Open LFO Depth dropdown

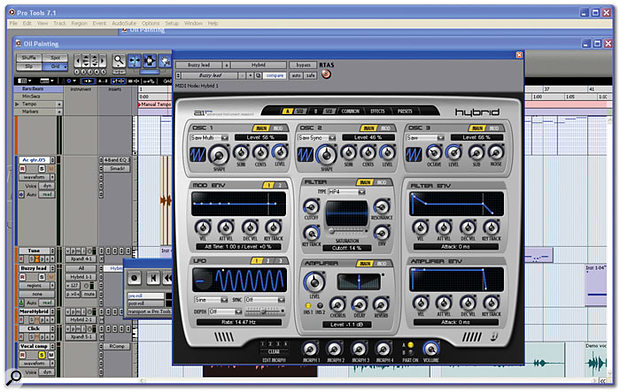[x=225, y=312]
